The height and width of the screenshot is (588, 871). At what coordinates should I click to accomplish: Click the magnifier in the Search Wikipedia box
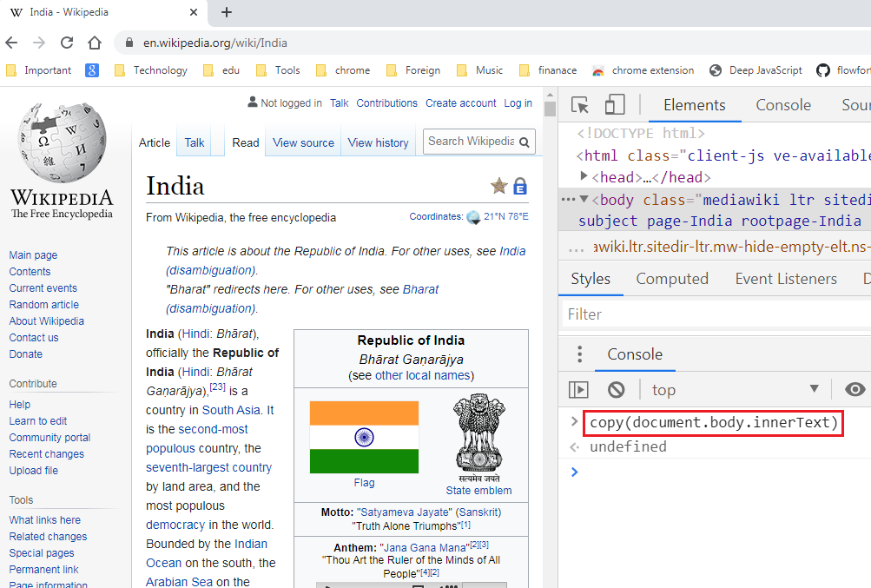(524, 141)
